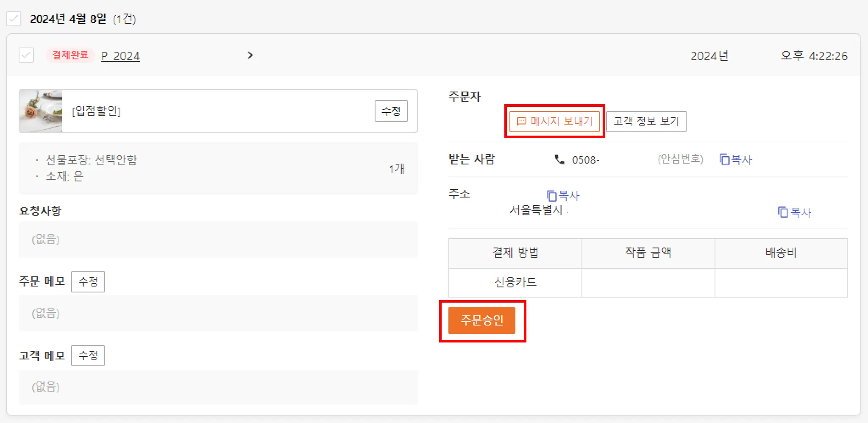Viewport: 868px width, 423px height.
Task: Edit the 주문 메모 with 수정
Action: click(x=88, y=282)
